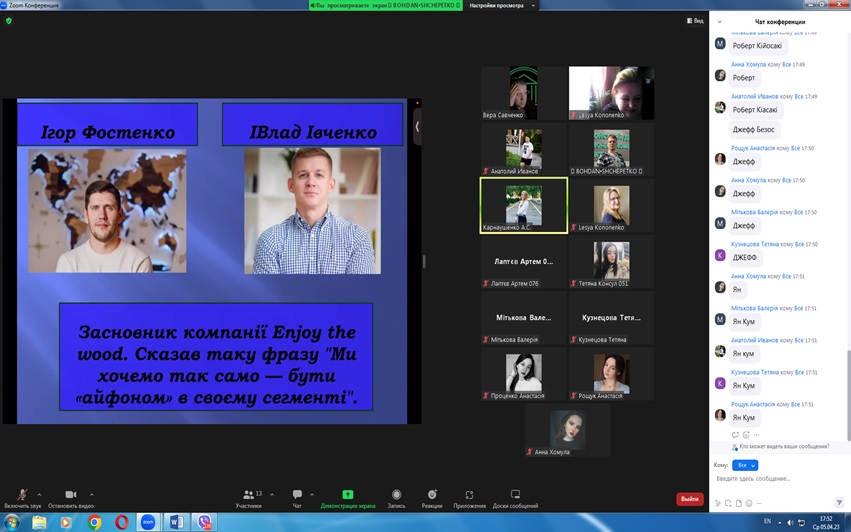The width and height of the screenshot is (851, 532).
Task: Click the chat panel scrollbar
Action: point(848,395)
